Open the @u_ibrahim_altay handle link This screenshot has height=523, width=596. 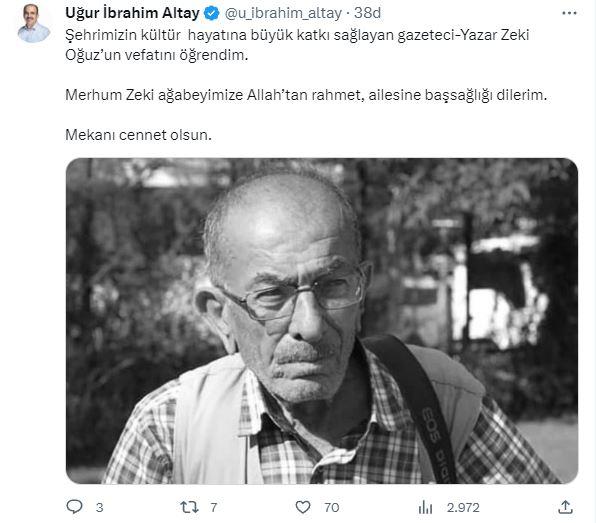point(283,13)
